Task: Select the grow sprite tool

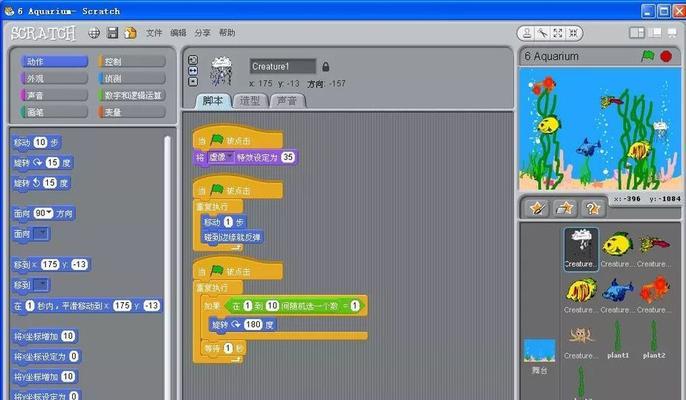Action: coord(558,33)
